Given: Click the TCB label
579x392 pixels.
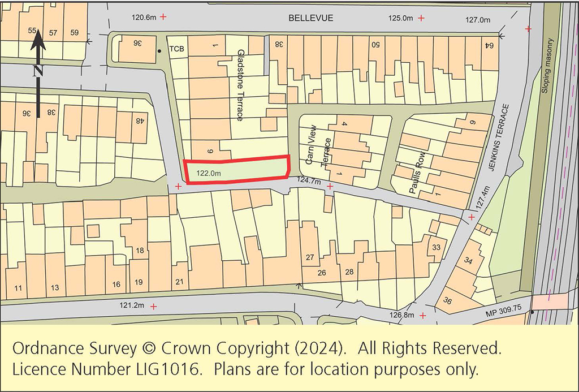Looking at the screenshot, I should point(176,49).
